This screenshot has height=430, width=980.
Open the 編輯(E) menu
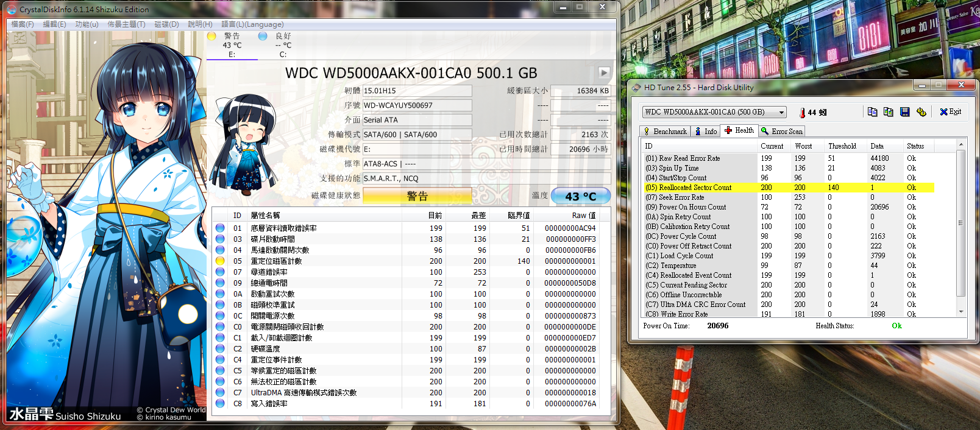click(54, 24)
